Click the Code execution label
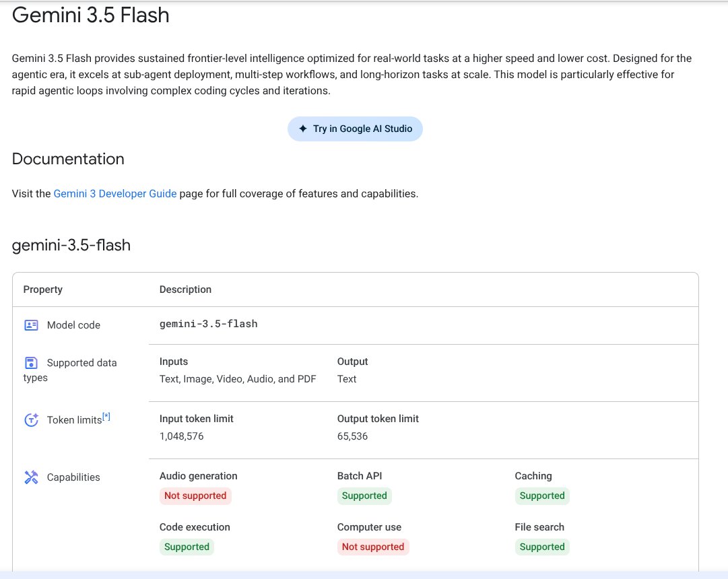The width and height of the screenshot is (728, 579). pyautogui.click(x=195, y=527)
